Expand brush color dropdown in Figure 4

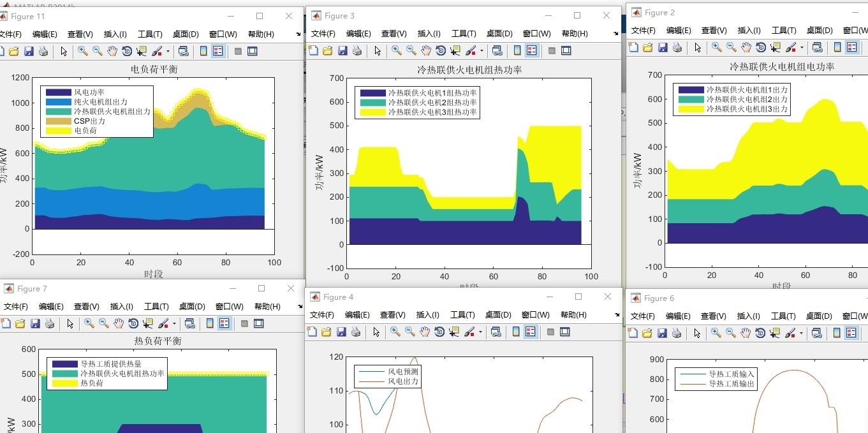pos(482,332)
